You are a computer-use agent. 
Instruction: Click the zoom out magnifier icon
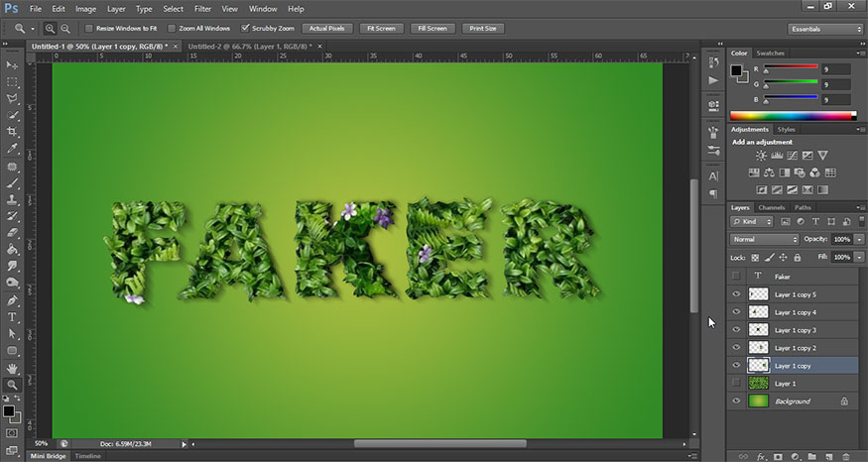point(65,29)
